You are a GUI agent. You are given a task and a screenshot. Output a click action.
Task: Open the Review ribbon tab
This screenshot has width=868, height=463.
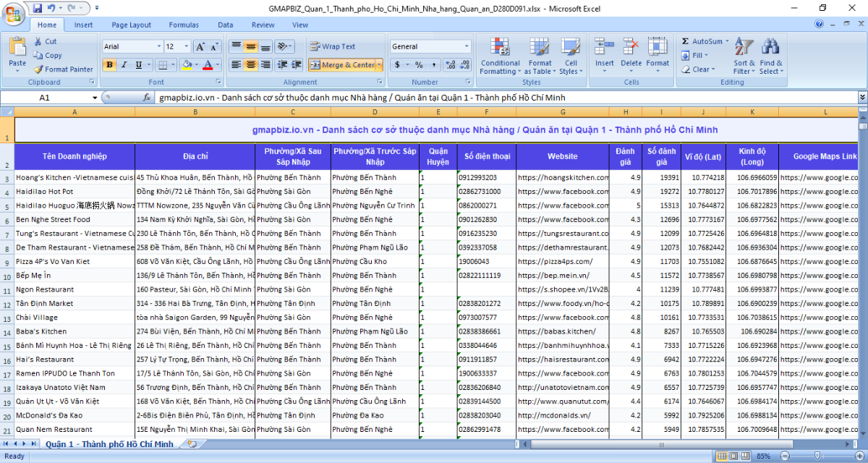point(263,25)
